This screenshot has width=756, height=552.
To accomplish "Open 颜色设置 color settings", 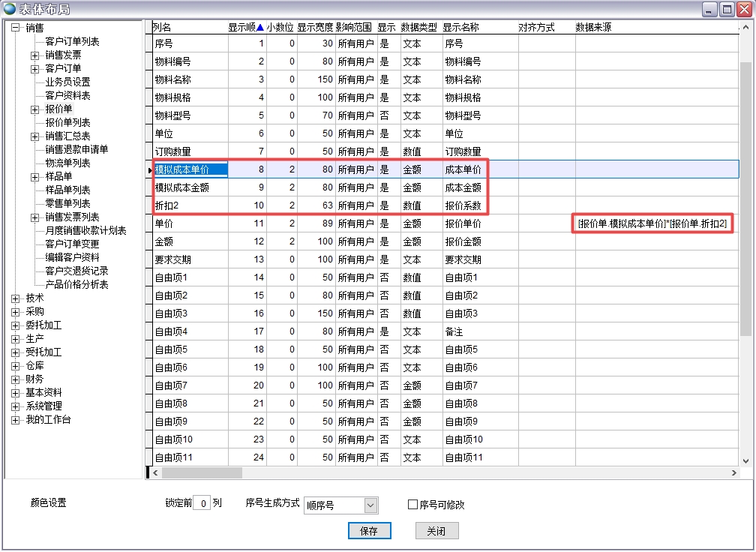I will (49, 503).
